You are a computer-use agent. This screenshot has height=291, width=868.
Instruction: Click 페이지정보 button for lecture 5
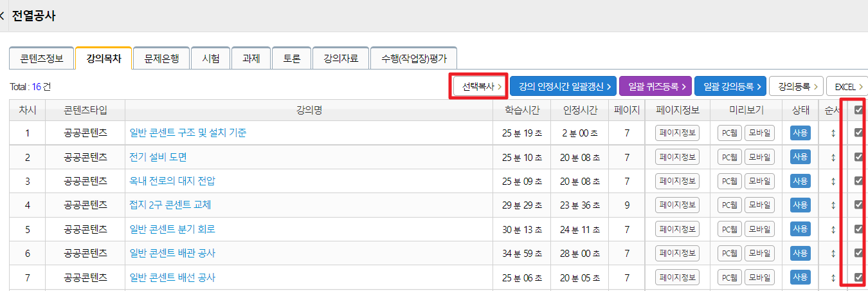(677, 229)
